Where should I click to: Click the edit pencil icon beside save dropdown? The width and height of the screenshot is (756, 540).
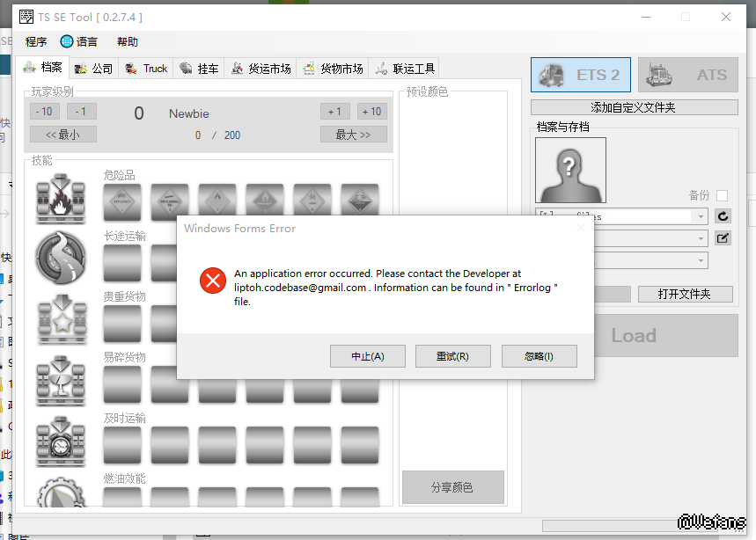pyautogui.click(x=723, y=238)
